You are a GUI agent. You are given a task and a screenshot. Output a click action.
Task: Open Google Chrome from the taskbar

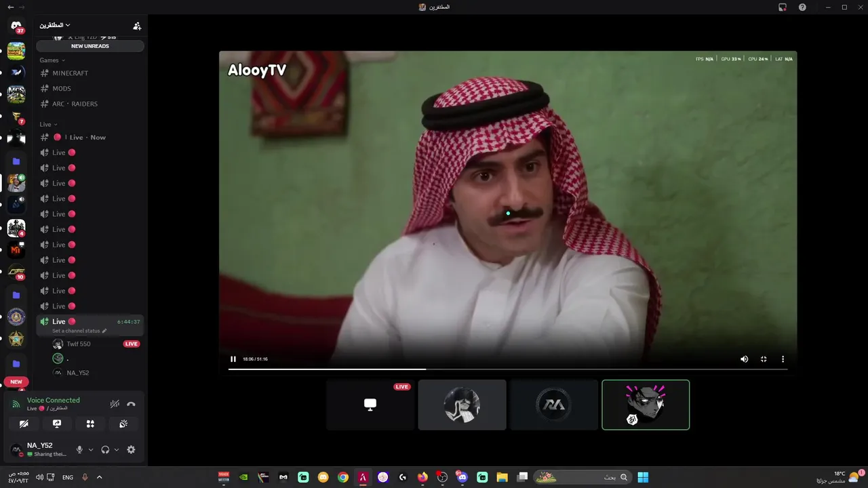pyautogui.click(x=343, y=477)
